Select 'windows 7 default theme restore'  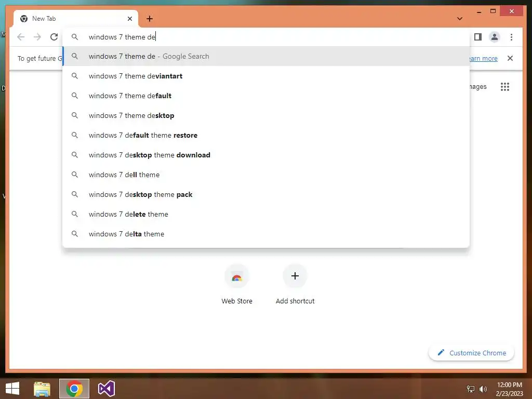(266, 135)
